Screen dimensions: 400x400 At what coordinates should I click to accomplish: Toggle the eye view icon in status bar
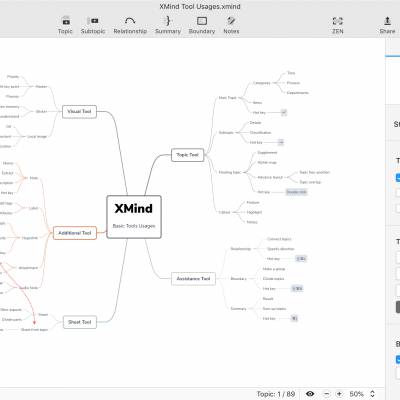click(310, 394)
